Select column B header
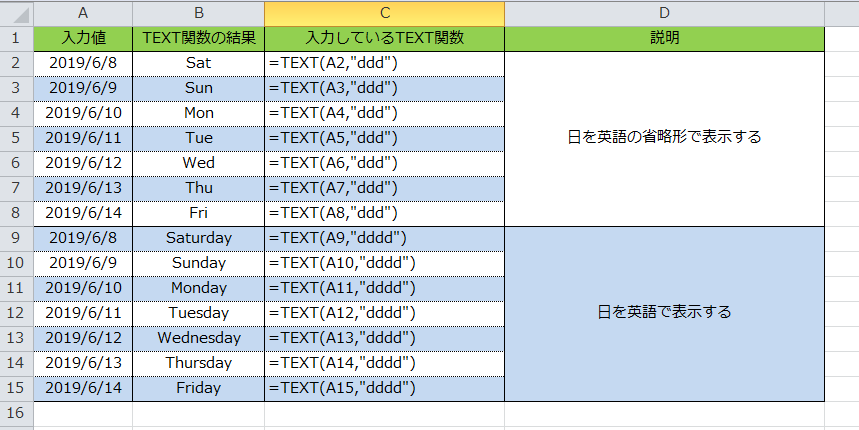Screen dimensions: 859x430 point(198,13)
